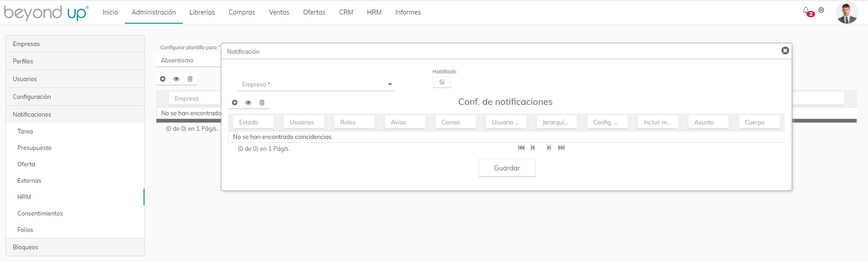
Task: Click the add icon in the notification dialog
Action: coord(235,103)
